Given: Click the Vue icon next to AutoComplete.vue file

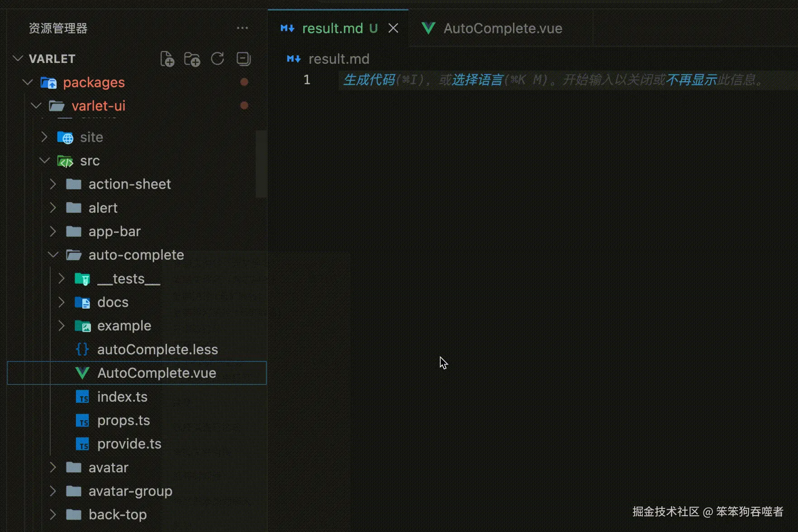Looking at the screenshot, I should 82,373.
